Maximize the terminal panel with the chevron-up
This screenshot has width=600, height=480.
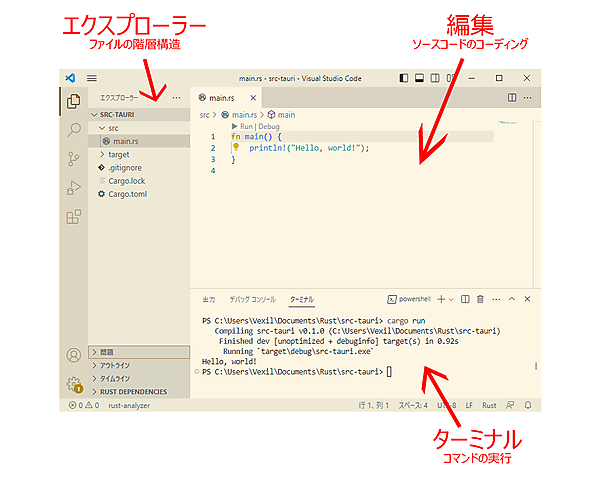[x=511, y=299]
